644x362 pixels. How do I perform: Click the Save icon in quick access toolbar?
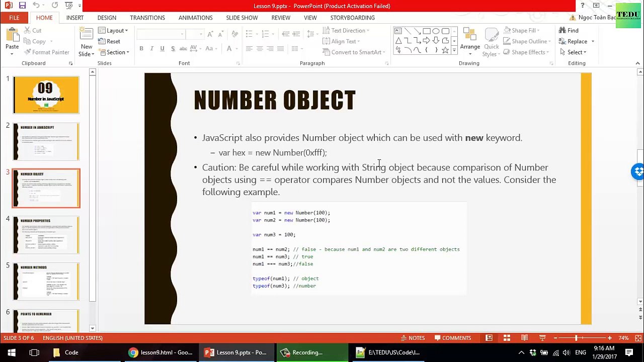click(x=22, y=6)
